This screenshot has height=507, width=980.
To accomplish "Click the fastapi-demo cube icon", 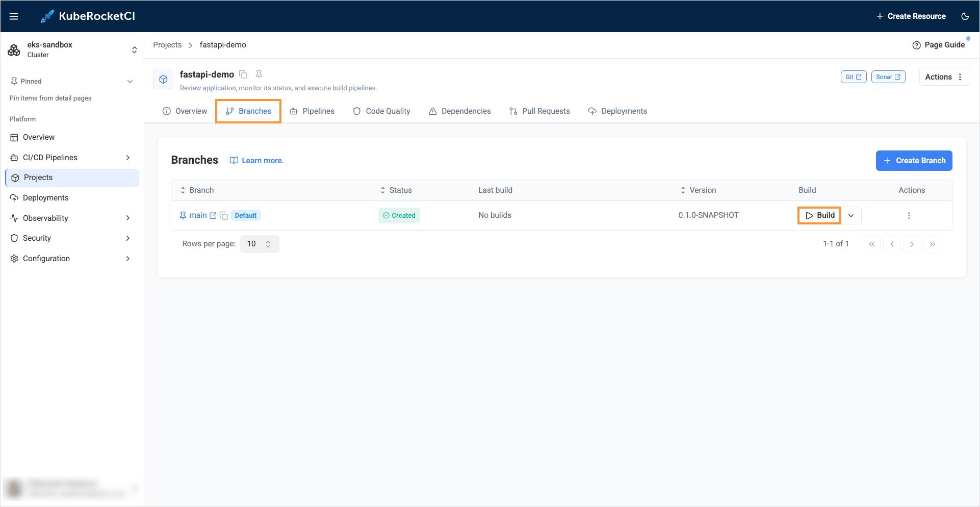I will coord(163,79).
